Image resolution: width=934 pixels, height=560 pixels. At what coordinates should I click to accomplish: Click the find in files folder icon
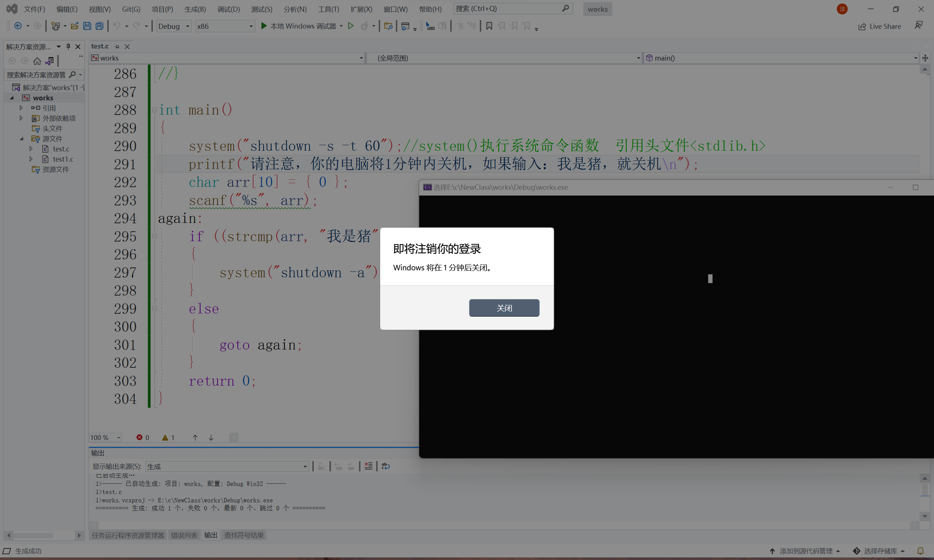point(388,26)
